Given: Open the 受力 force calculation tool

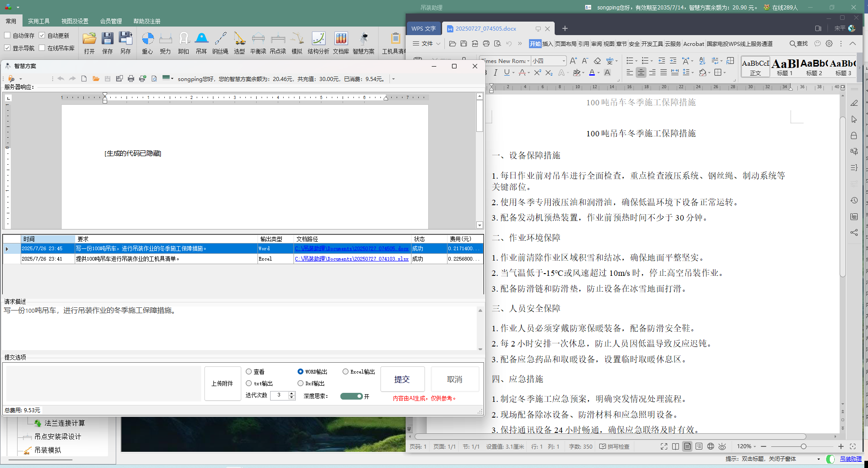Looking at the screenshot, I should [x=165, y=43].
